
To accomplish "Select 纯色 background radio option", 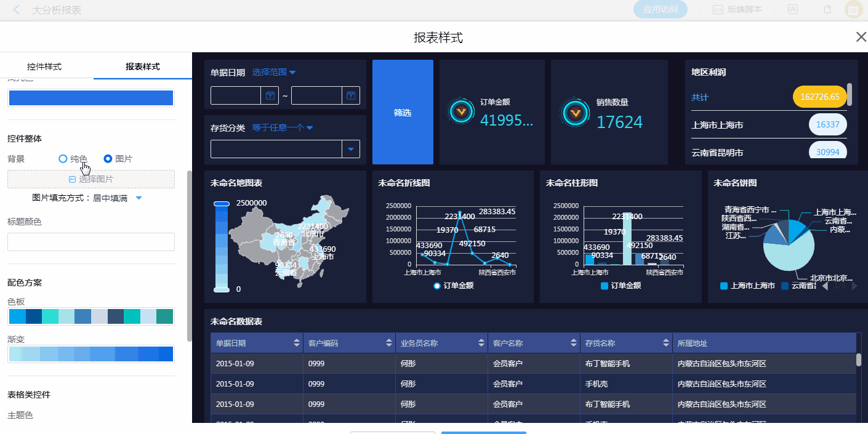I will point(63,159).
